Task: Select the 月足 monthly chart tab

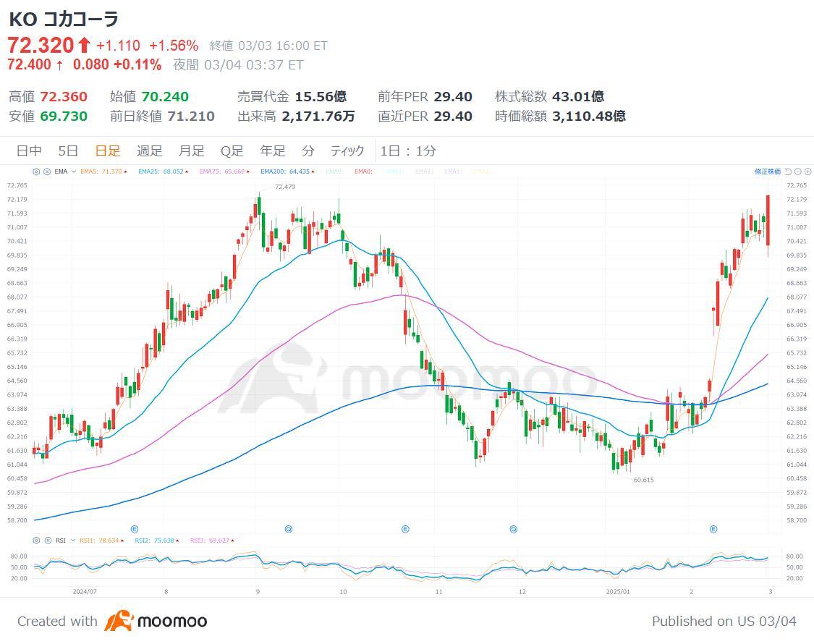Action: [191, 151]
